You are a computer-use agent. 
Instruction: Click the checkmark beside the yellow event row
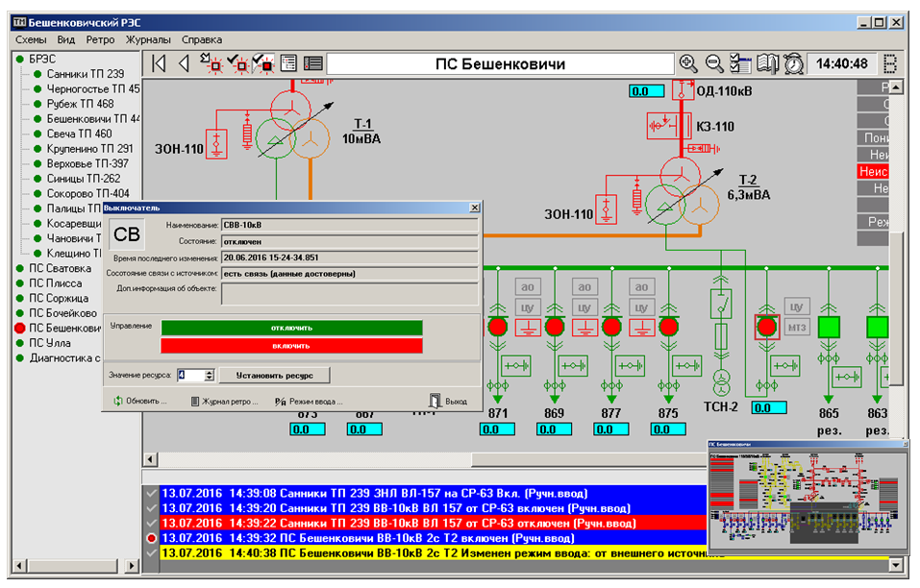tap(150, 553)
